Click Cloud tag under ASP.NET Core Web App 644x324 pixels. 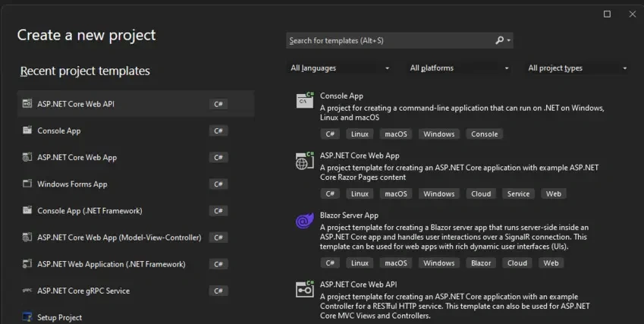pos(481,193)
